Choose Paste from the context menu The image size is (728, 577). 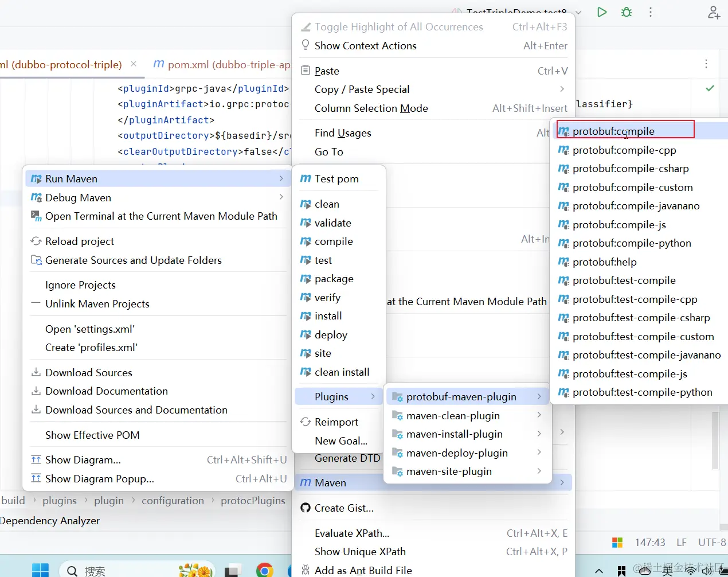pyautogui.click(x=434, y=71)
